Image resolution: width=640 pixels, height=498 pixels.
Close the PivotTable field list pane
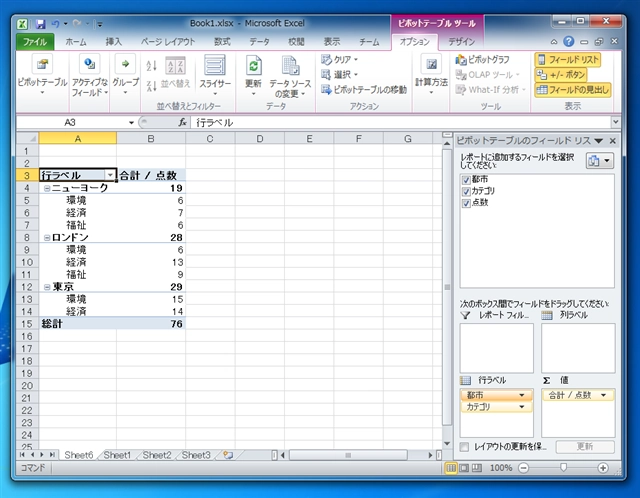click(x=613, y=141)
